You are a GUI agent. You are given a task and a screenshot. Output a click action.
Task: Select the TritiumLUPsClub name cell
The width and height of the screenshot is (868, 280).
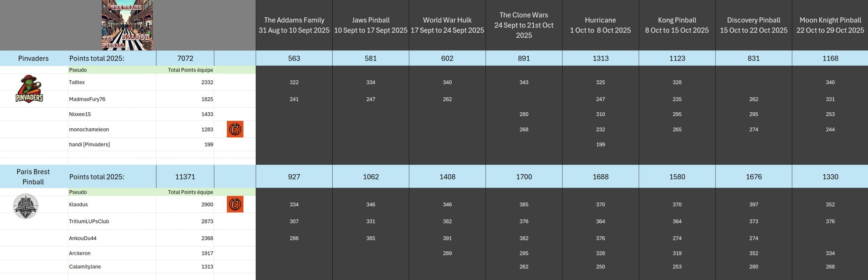tap(112, 221)
